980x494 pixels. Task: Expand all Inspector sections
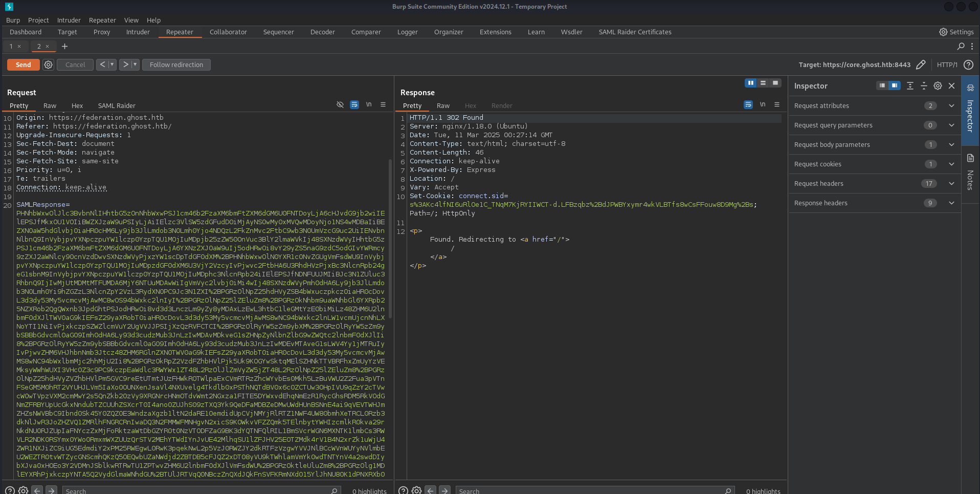[910, 85]
